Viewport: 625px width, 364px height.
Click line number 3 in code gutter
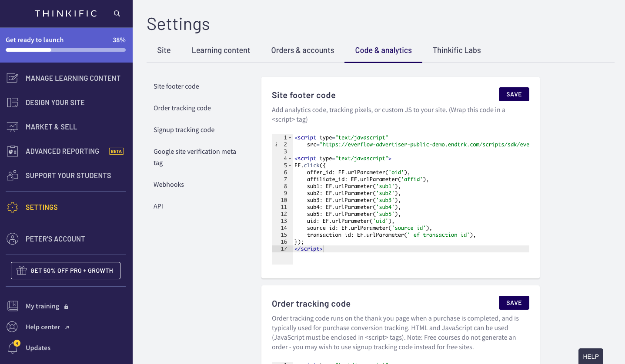(285, 152)
